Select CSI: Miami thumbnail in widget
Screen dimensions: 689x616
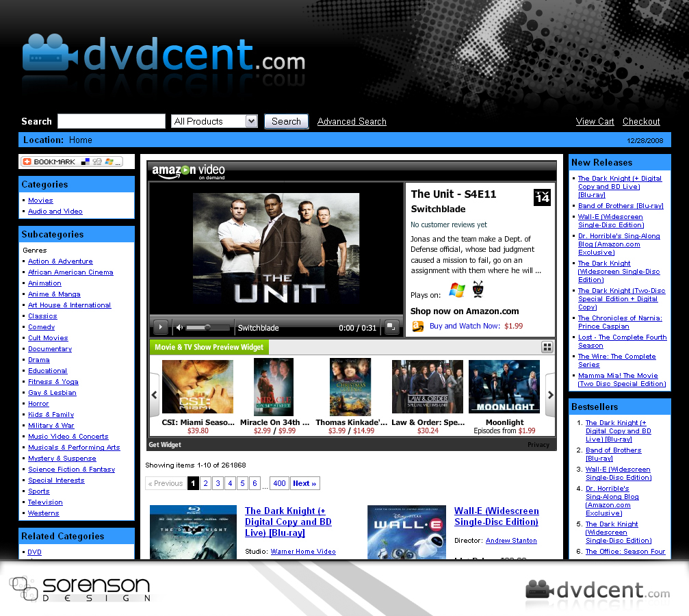(x=198, y=387)
